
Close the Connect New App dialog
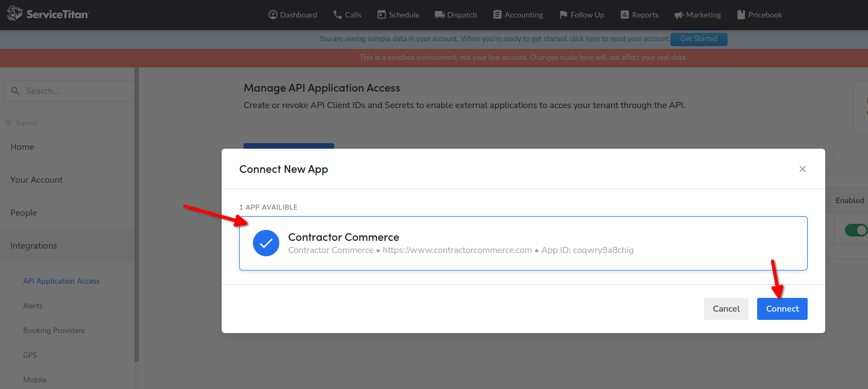tap(803, 169)
